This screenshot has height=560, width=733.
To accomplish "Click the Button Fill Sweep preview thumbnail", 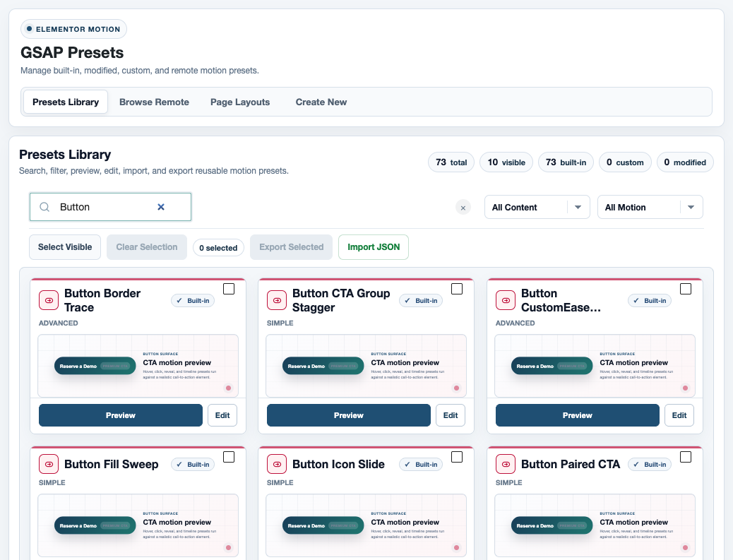I will [138, 525].
